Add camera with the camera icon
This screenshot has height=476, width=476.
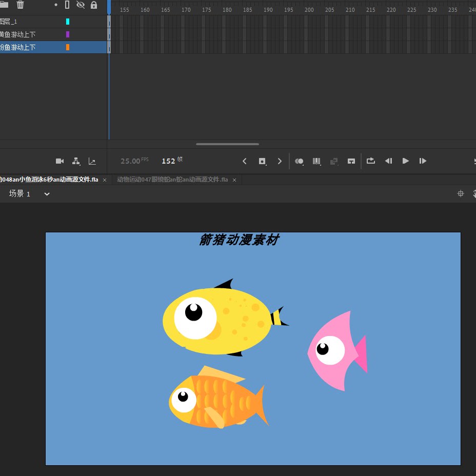coord(60,161)
